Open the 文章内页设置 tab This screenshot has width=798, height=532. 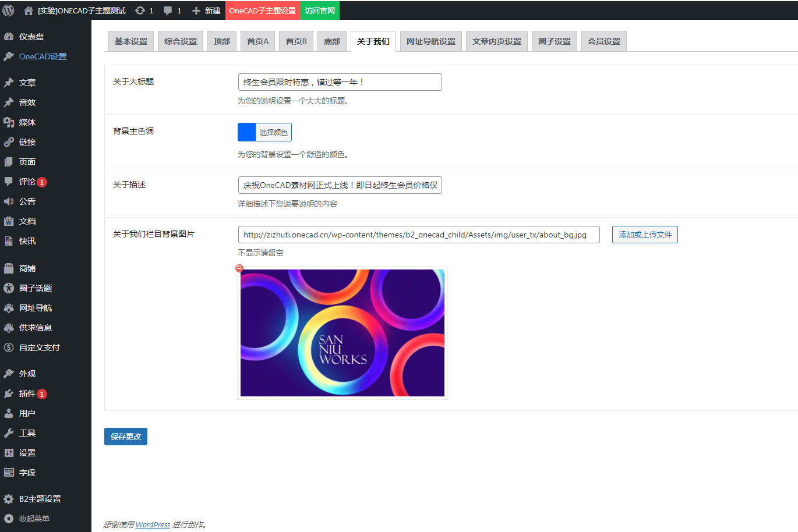(497, 41)
